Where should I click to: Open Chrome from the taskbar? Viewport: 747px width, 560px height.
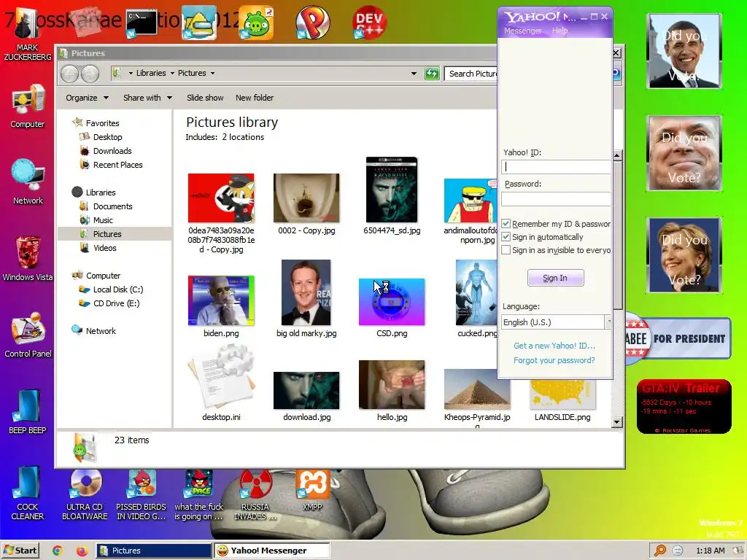(x=57, y=551)
